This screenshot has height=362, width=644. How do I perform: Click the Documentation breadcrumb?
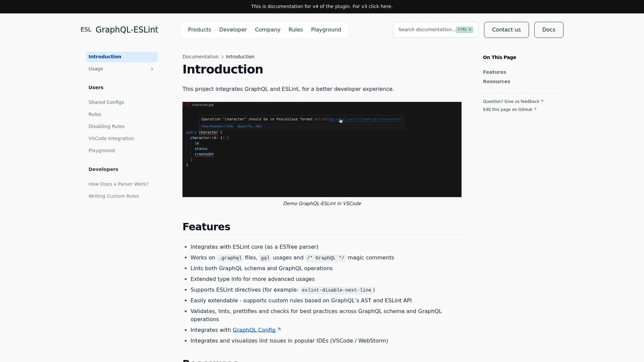click(200, 57)
